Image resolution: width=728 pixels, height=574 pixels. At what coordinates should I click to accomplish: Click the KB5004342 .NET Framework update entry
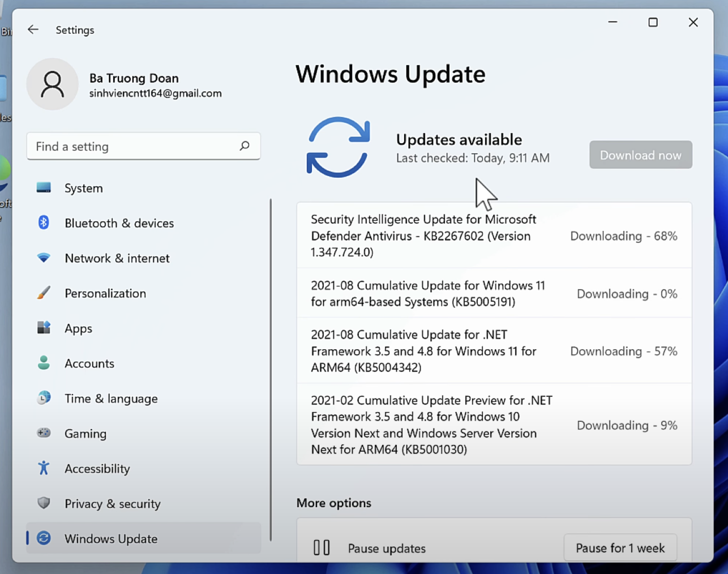point(494,351)
